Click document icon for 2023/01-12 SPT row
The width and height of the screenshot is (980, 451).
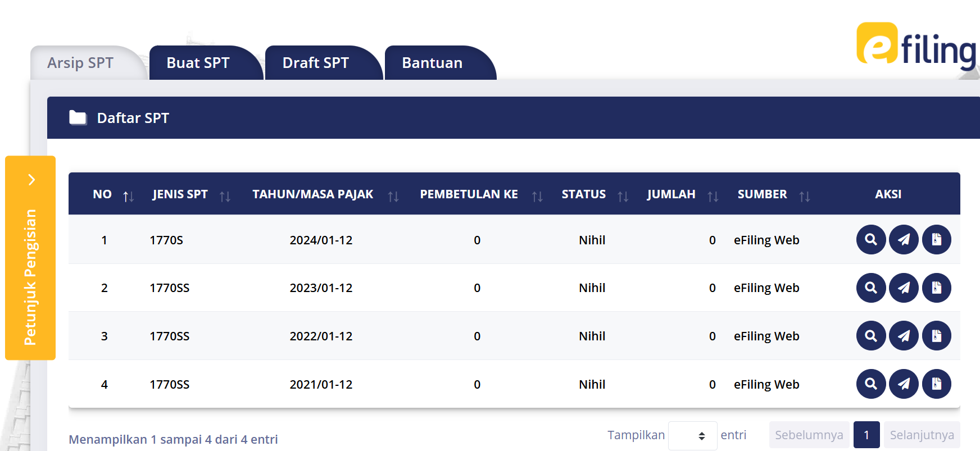pos(936,288)
